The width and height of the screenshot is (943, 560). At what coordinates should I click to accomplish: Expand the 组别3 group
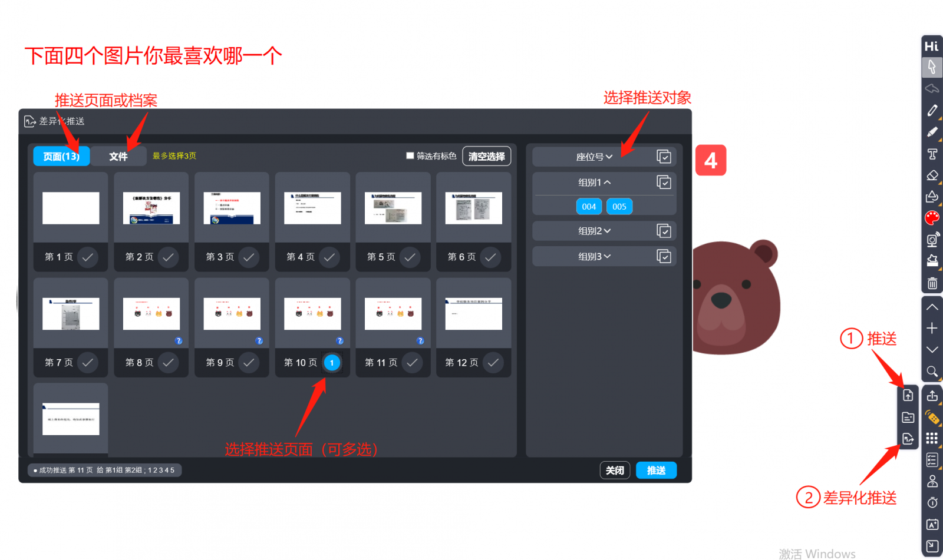click(594, 257)
